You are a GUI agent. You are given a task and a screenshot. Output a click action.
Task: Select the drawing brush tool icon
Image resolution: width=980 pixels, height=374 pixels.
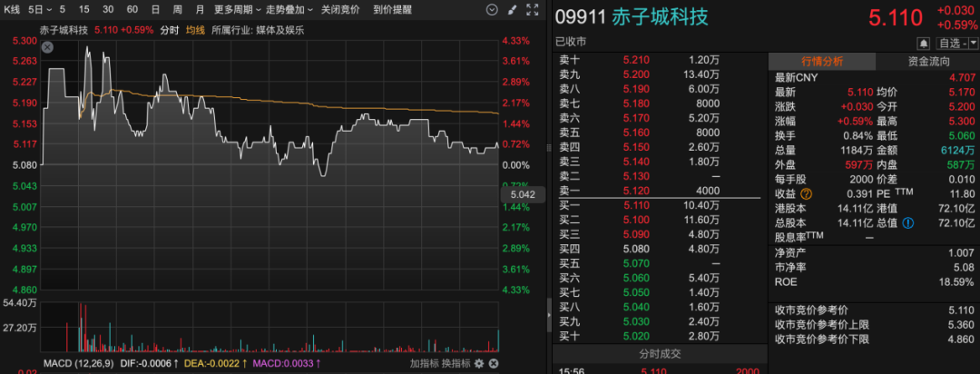[x=512, y=9]
